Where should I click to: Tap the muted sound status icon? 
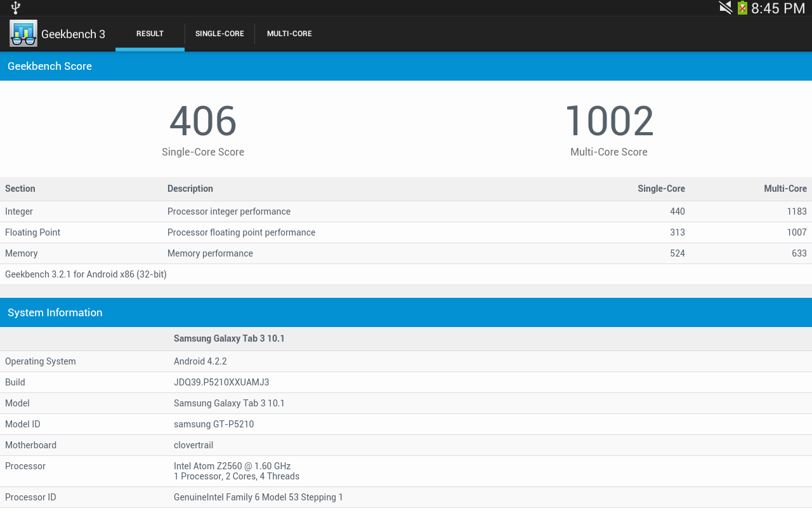pos(725,8)
